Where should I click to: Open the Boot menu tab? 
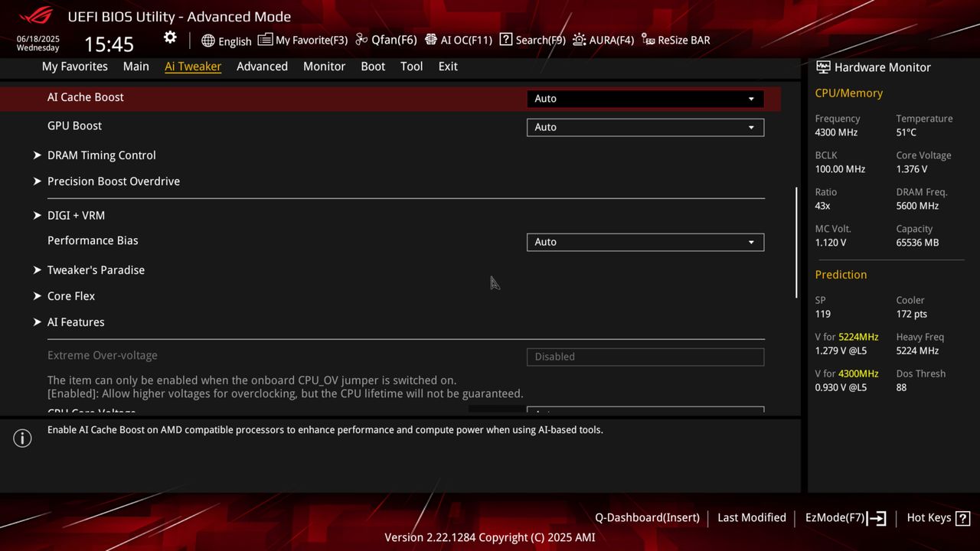(x=373, y=67)
